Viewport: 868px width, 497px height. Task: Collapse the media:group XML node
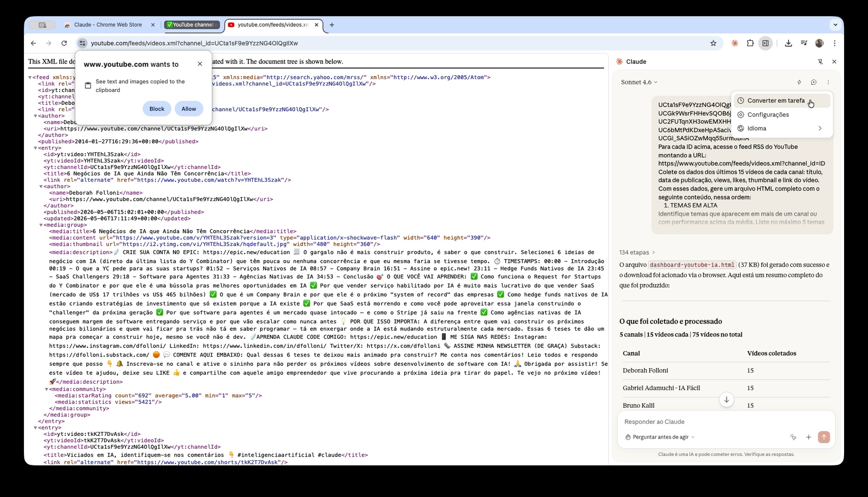point(41,225)
